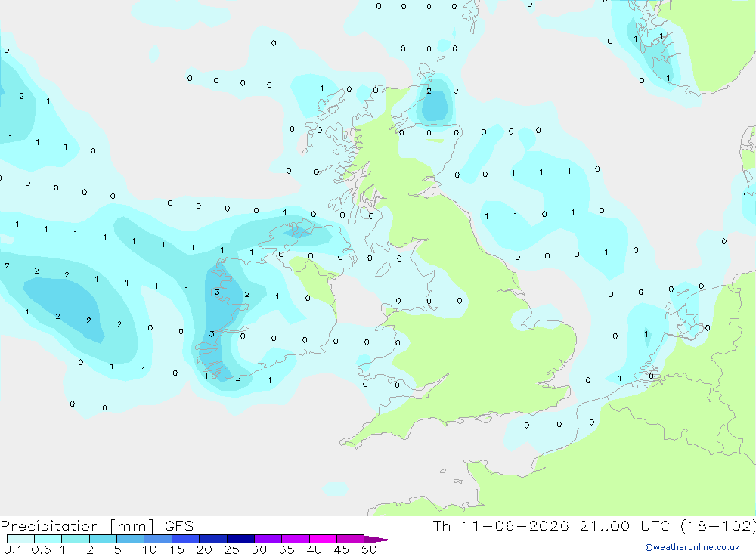756x554 pixels.
Task: Click the 30–35 mm violet legend swatch
Action: tap(268, 539)
